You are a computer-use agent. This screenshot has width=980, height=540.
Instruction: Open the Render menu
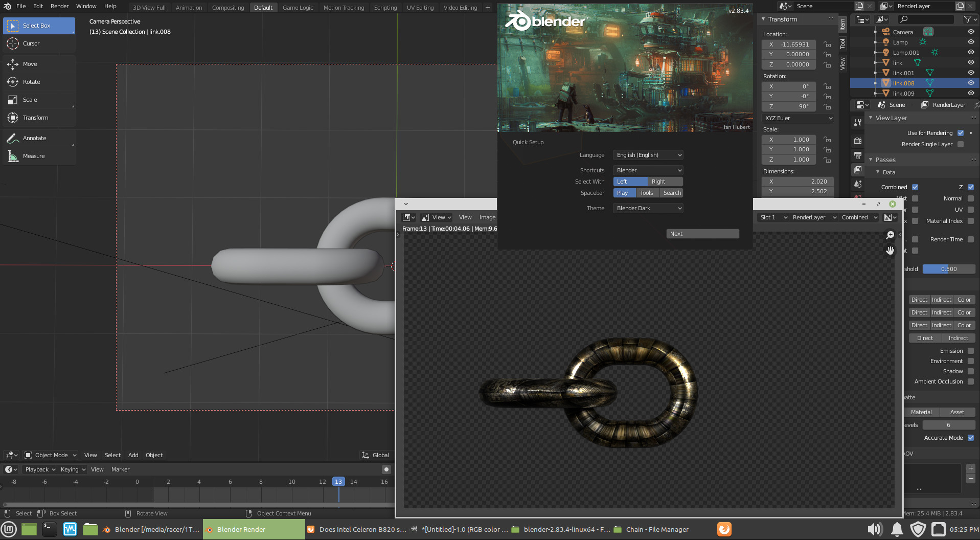tap(60, 6)
